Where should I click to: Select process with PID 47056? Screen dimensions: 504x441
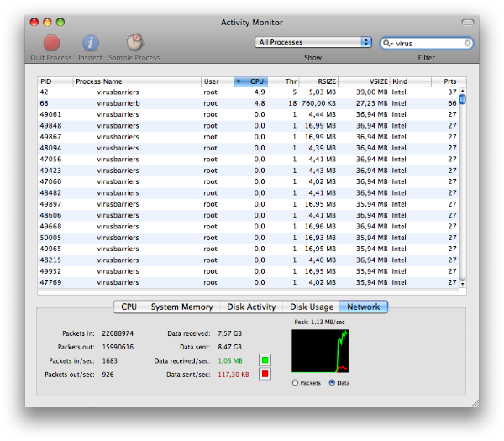pos(248,160)
